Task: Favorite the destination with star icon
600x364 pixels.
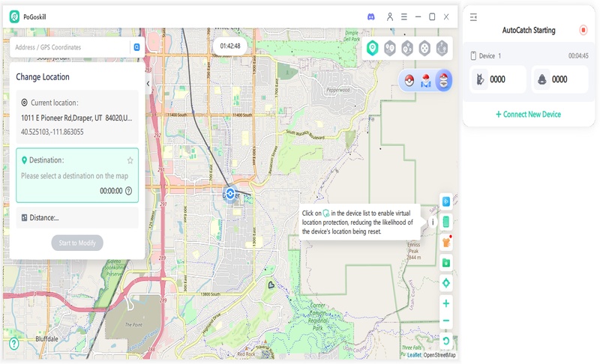Action: coord(130,160)
